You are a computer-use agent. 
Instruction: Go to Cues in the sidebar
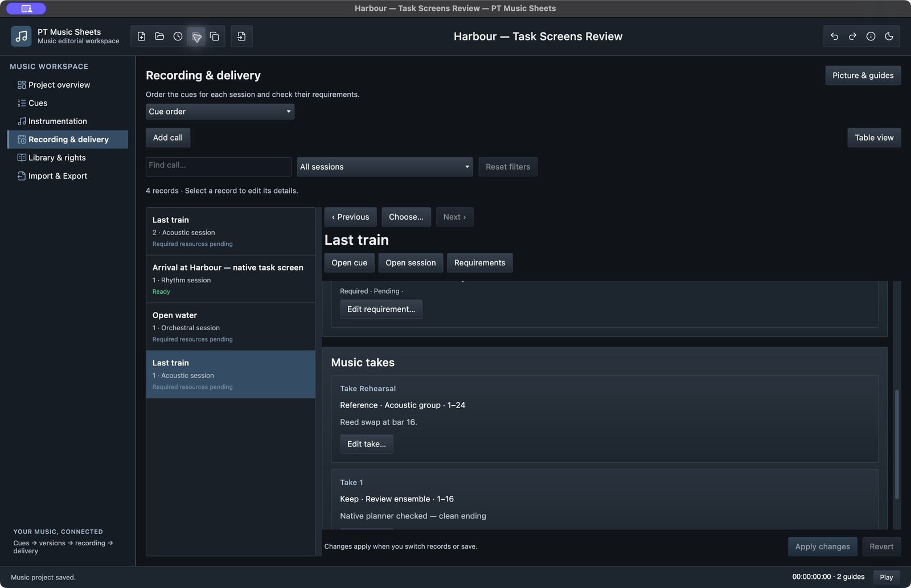(x=68, y=103)
